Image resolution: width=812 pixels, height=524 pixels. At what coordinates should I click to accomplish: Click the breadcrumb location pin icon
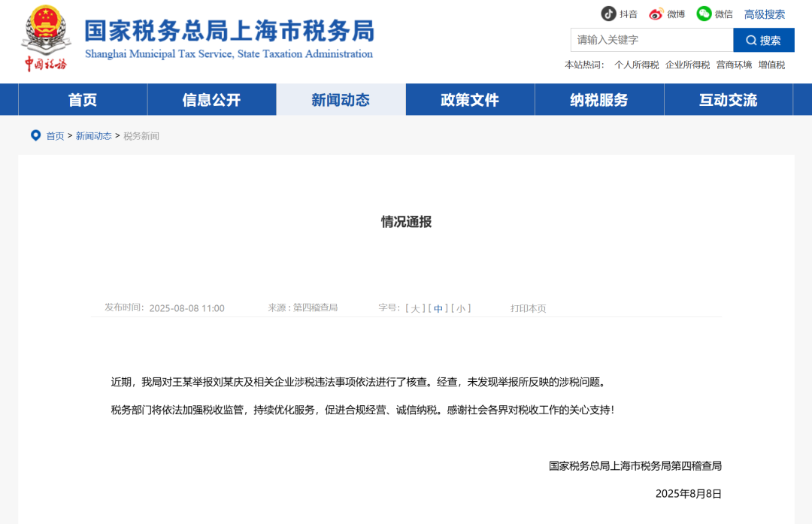point(35,135)
